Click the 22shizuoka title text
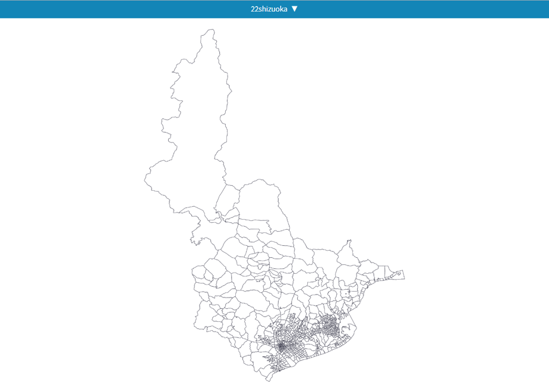 coord(269,9)
